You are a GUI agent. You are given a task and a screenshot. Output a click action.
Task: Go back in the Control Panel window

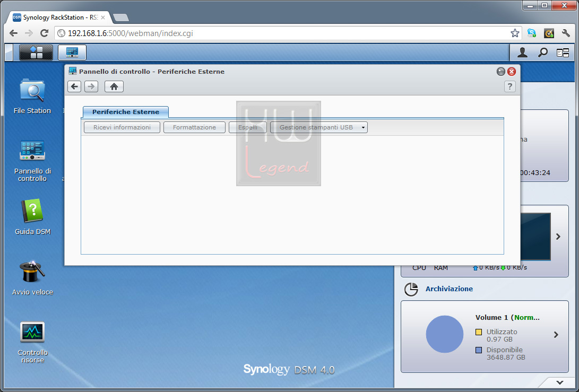point(74,86)
